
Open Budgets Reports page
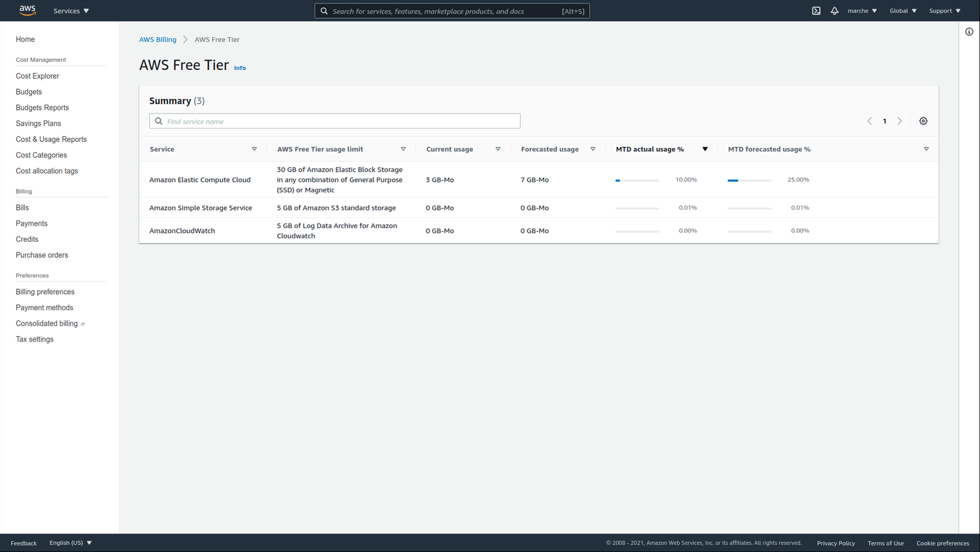tap(42, 108)
